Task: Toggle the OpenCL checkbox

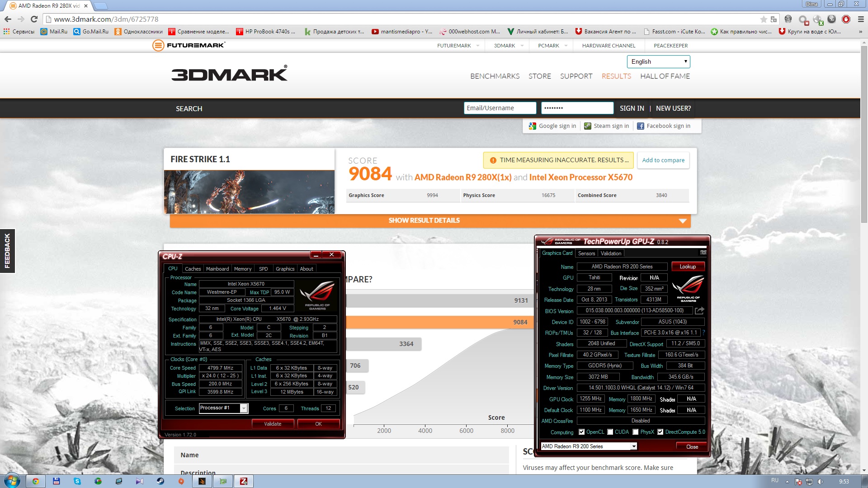Action: (x=581, y=432)
